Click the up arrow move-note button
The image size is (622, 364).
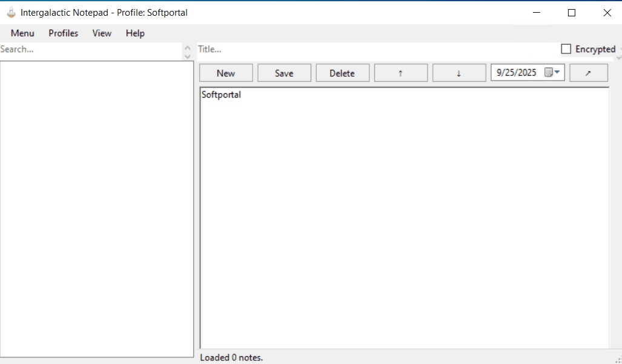(x=400, y=73)
